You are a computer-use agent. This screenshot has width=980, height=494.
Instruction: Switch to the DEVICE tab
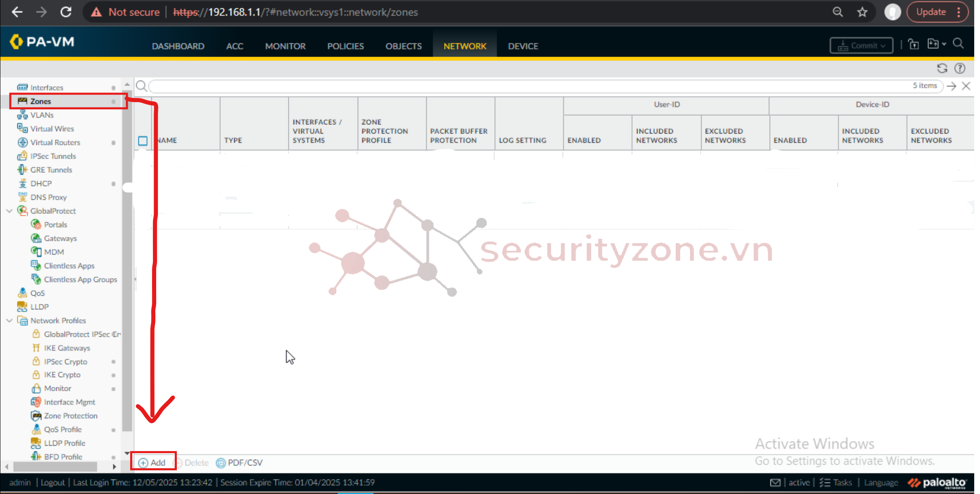[x=523, y=46]
